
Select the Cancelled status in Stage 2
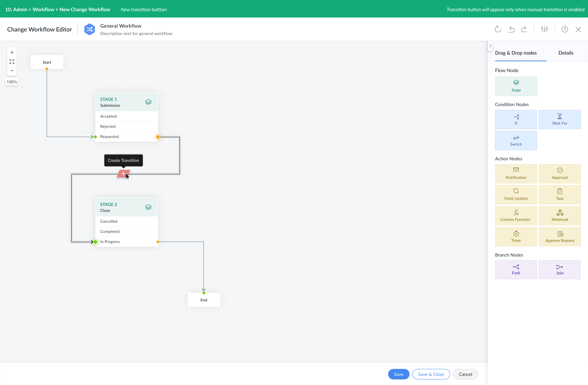point(127,221)
